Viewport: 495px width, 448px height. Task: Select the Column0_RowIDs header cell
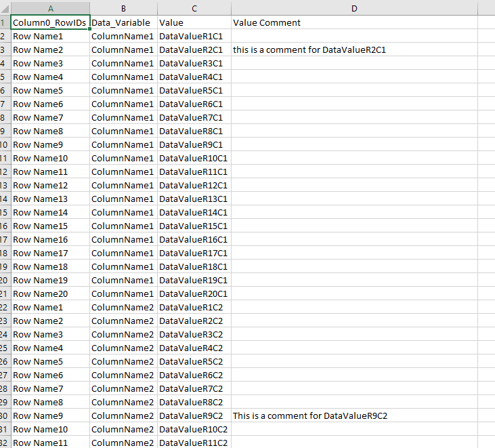click(x=50, y=22)
